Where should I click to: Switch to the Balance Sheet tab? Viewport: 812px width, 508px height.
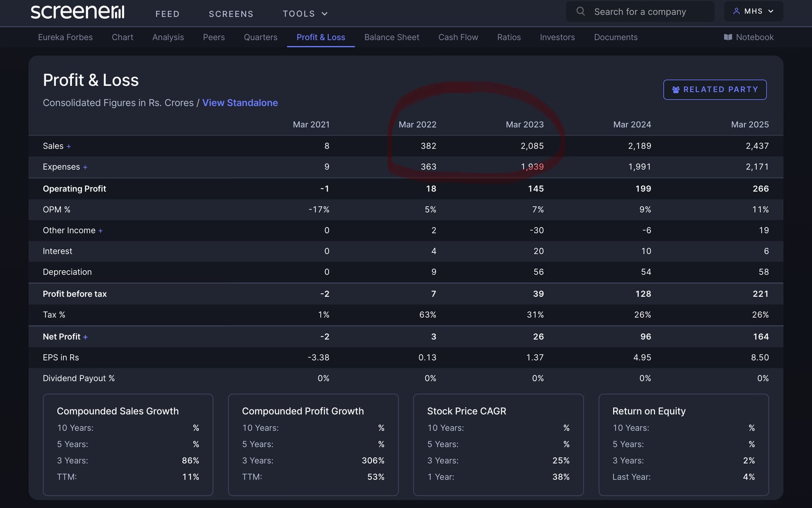point(392,37)
